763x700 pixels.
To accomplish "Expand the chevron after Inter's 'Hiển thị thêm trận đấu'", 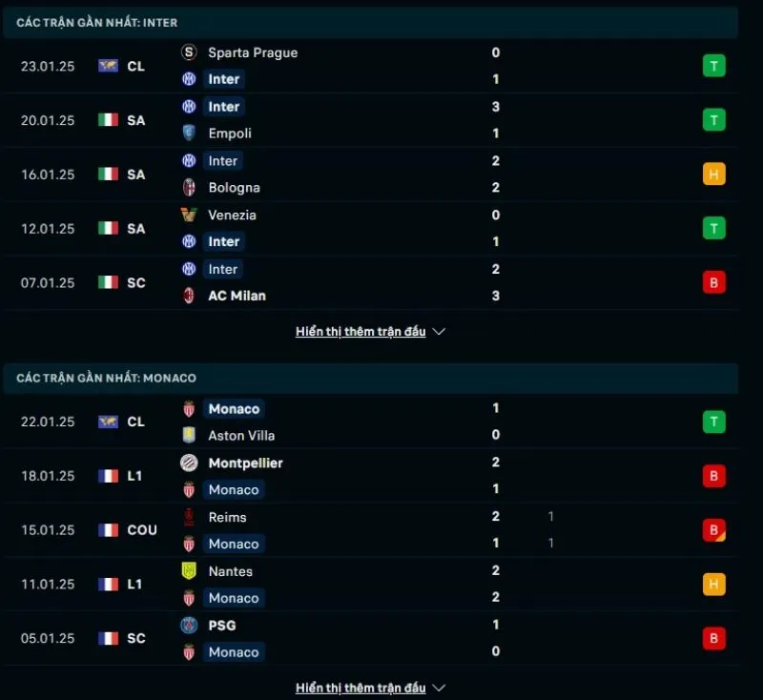I will coord(438,332).
